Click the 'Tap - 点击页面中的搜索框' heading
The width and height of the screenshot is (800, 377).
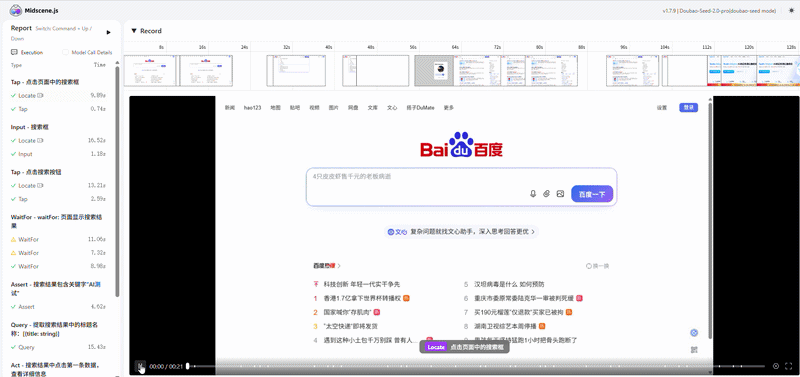(x=45, y=82)
